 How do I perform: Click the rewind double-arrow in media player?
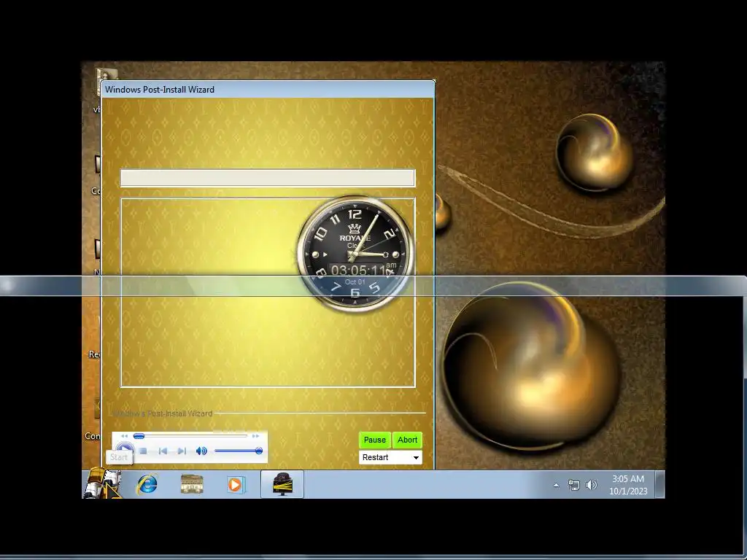pos(124,436)
